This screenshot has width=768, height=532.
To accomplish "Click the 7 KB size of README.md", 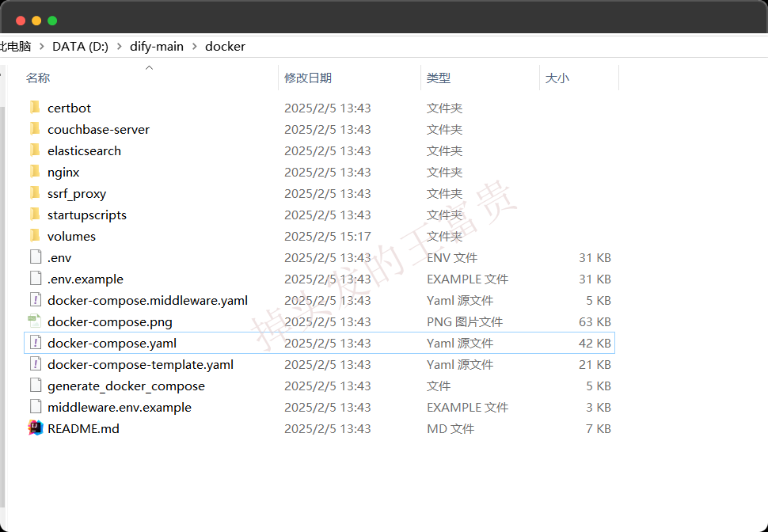I will [599, 428].
